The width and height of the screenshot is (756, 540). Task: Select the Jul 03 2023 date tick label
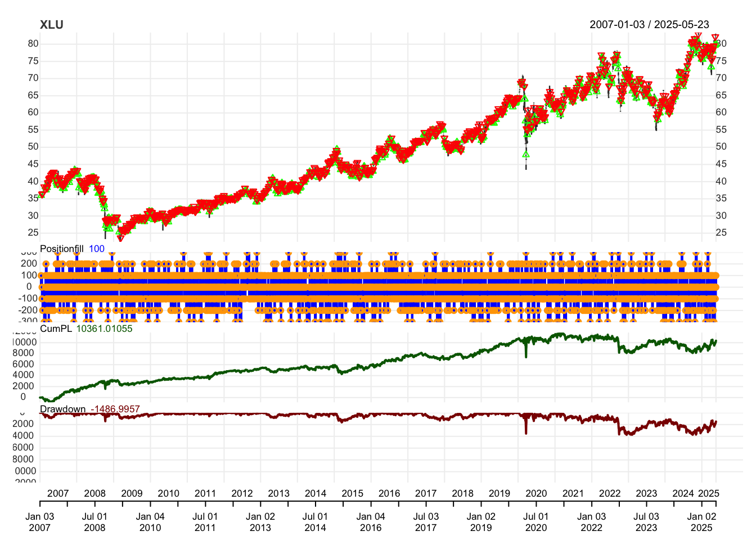pyautogui.click(x=646, y=522)
